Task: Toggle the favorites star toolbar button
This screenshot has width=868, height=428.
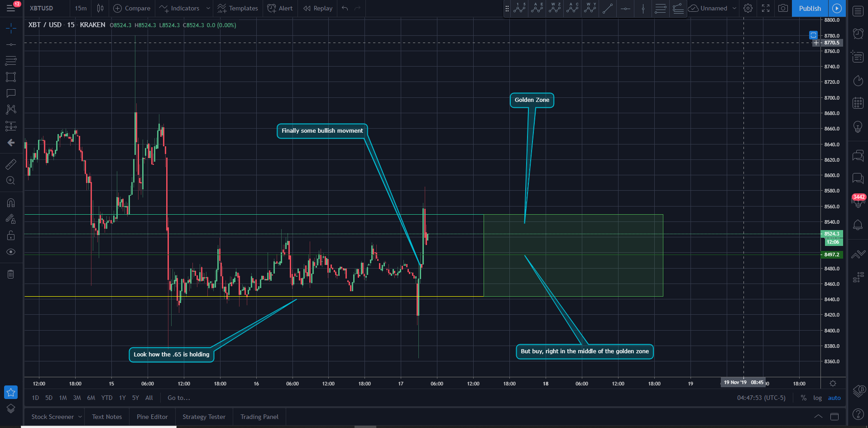Action: coord(11,392)
